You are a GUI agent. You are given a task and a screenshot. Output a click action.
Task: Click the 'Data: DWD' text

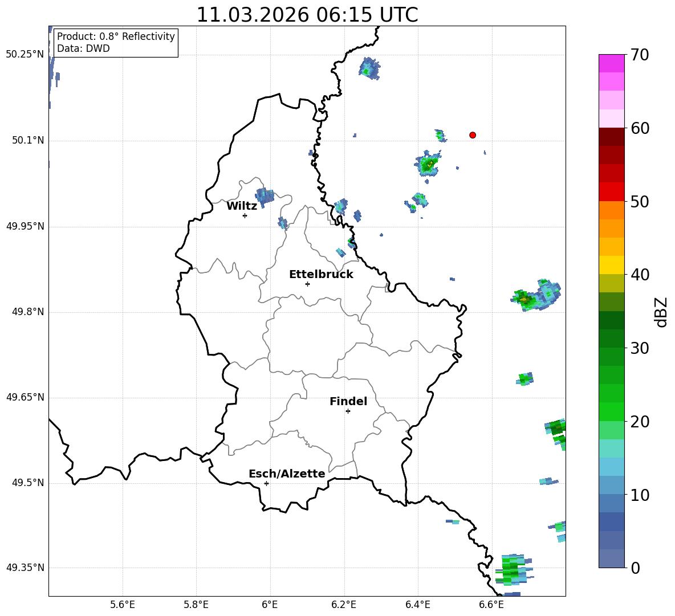coord(83,48)
